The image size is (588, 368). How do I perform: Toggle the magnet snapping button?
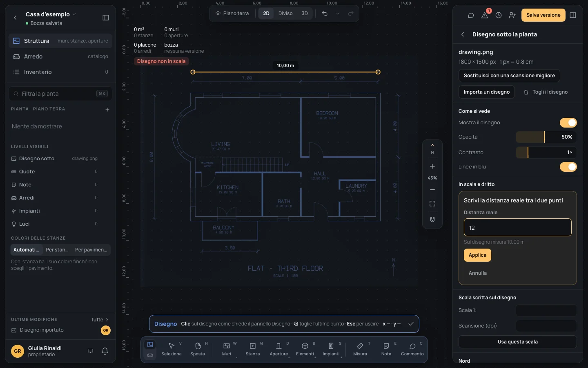click(432, 220)
